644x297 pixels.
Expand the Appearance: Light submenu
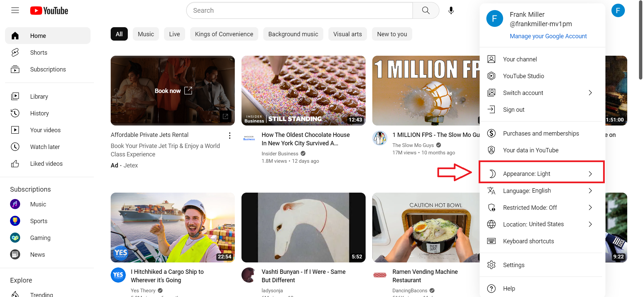coord(542,174)
